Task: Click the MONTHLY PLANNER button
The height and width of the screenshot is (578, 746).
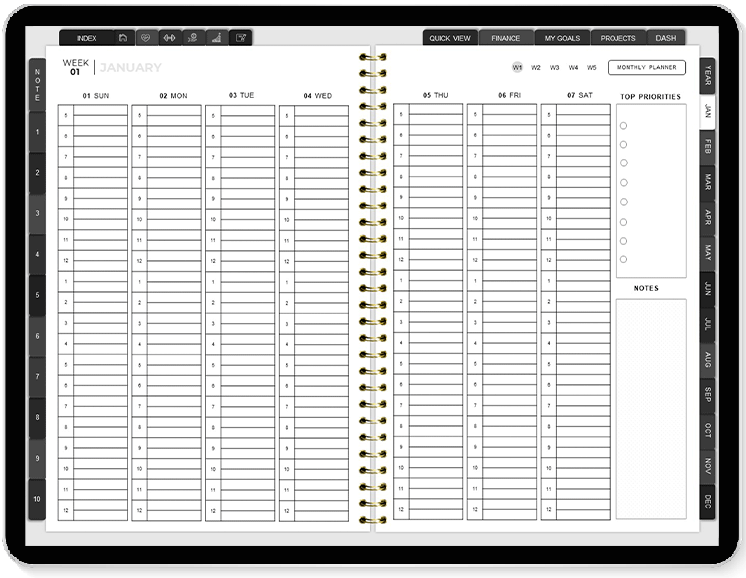Action: coord(646,67)
